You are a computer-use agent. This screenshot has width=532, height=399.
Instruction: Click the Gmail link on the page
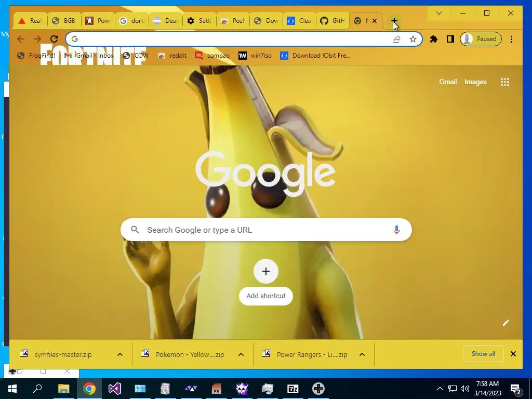(x=448, y=82)
